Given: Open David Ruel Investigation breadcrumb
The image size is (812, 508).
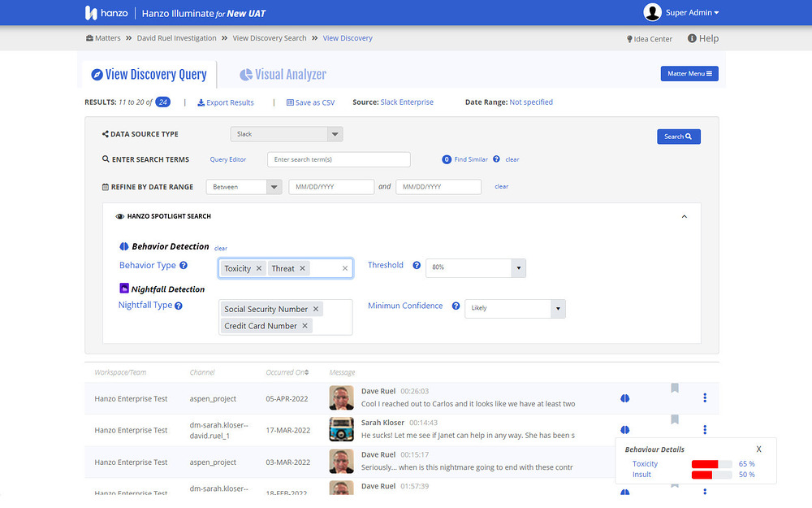Looking at the screenshot, I should coord(176,38).
